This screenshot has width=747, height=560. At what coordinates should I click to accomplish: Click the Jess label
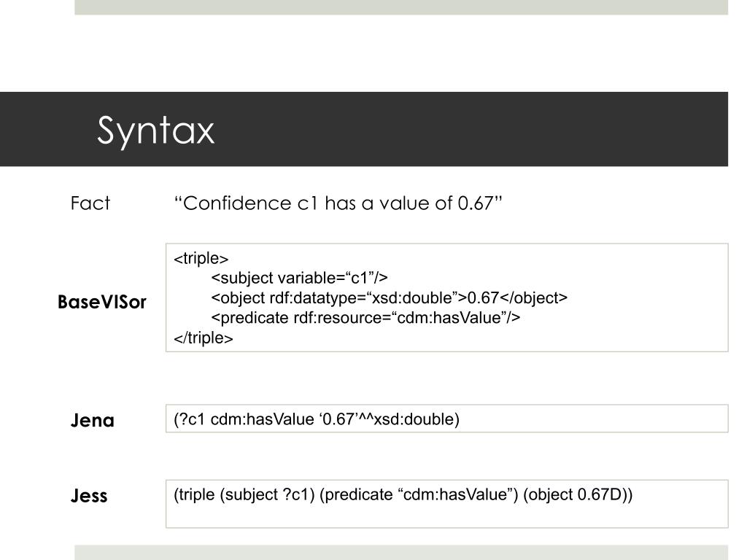pos(89,496)
